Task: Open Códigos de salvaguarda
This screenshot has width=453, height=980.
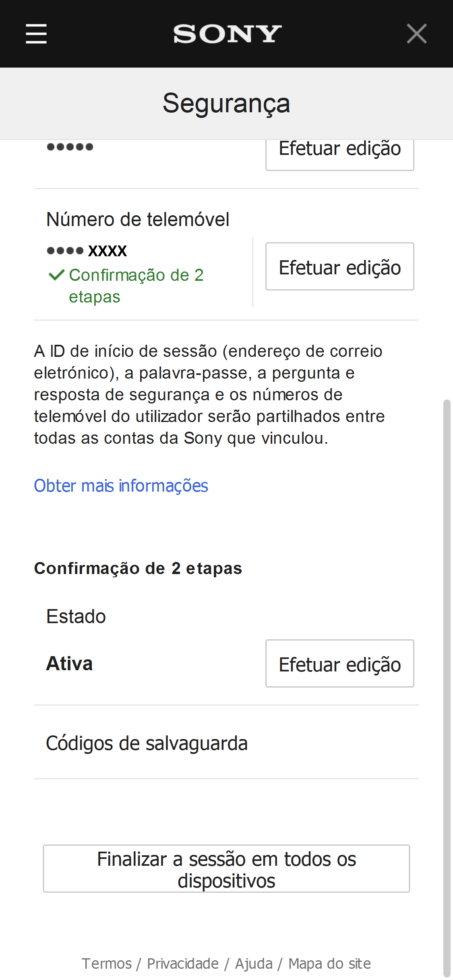Action: click(147, 743)
